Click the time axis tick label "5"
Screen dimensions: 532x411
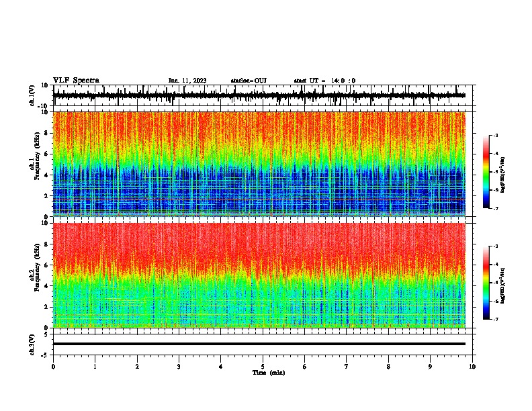(263, 367)
